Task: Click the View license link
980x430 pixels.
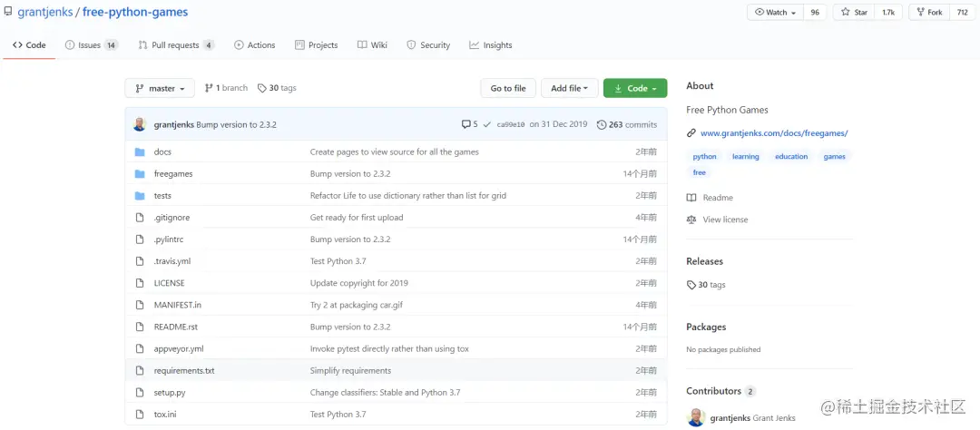Action: point(725,220)
